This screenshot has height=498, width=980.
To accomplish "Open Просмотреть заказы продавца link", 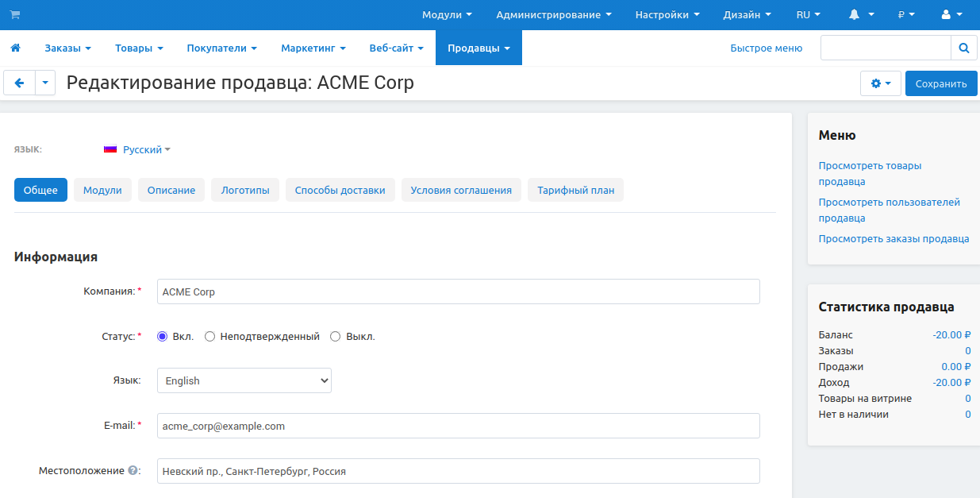I will tap(894, 239).
